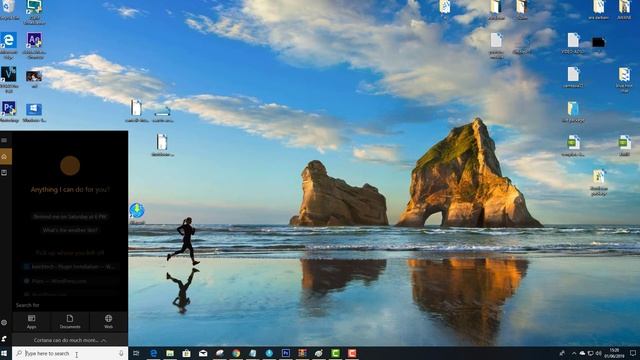The image size is (640, 360).
Task: Select the black folder icon on desktop
Action: (x=598, y=42)
